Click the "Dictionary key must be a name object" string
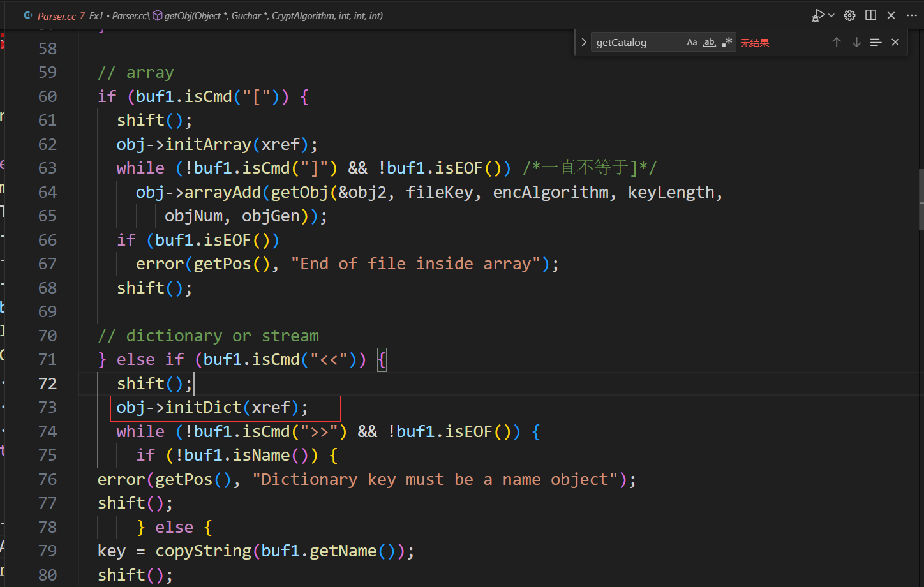 (435, 479)
